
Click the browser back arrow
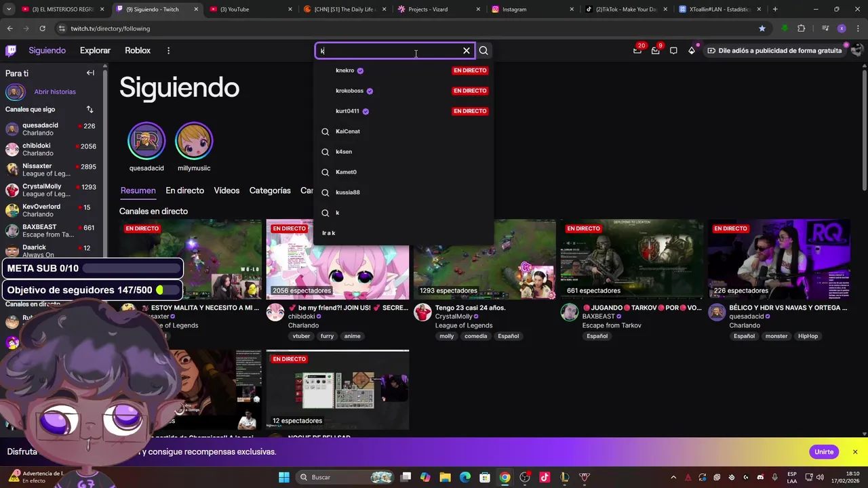click(x=9, y=28)
